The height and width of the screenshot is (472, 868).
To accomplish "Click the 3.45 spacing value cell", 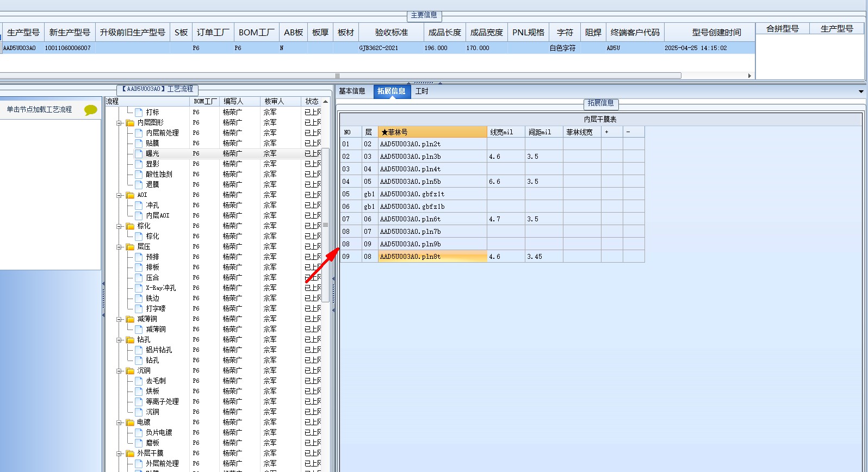I will [544, 257].
